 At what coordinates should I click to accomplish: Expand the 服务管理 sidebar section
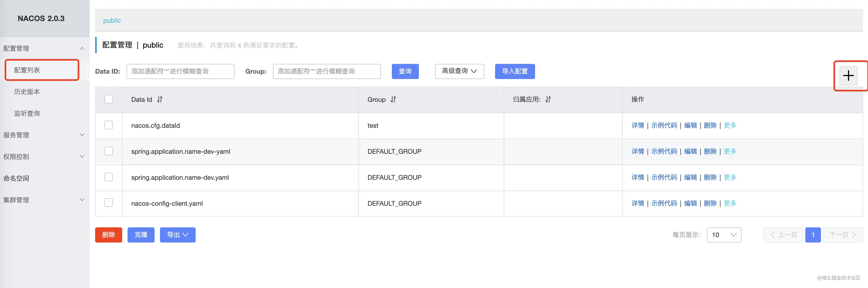point(45,135)
